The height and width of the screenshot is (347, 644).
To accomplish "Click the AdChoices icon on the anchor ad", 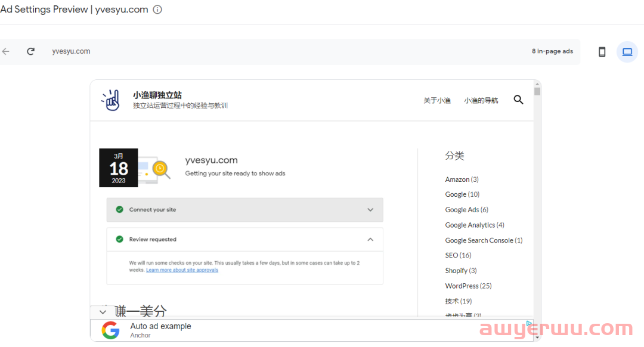I will tap(529, 324).
